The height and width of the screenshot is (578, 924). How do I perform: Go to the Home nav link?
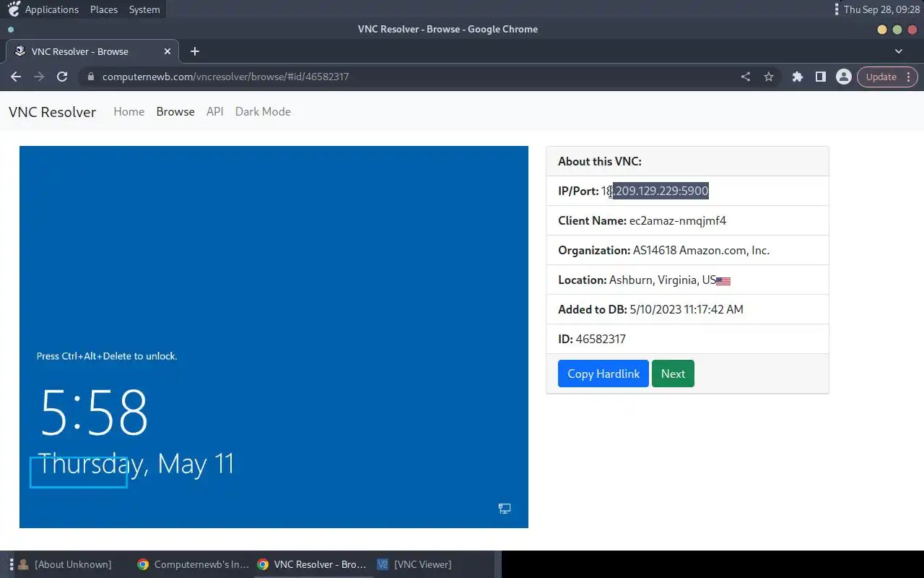129,111
